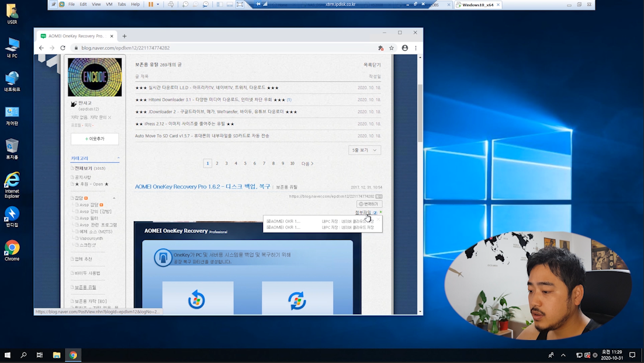
Task: Collapse the 카테고리 sidebar section
Action: point(118,158)
